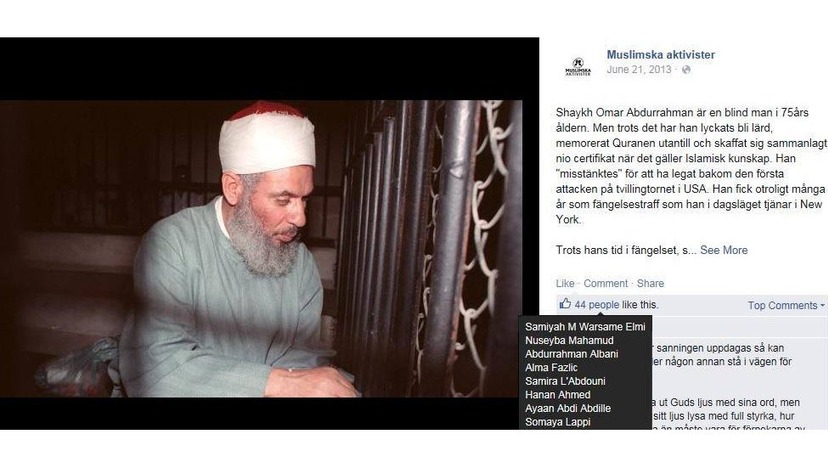The height and width of the screenshot is (468, 828).
Task: Open the Muslimska aktivister page avatar
Action: (x=578, y=67)
